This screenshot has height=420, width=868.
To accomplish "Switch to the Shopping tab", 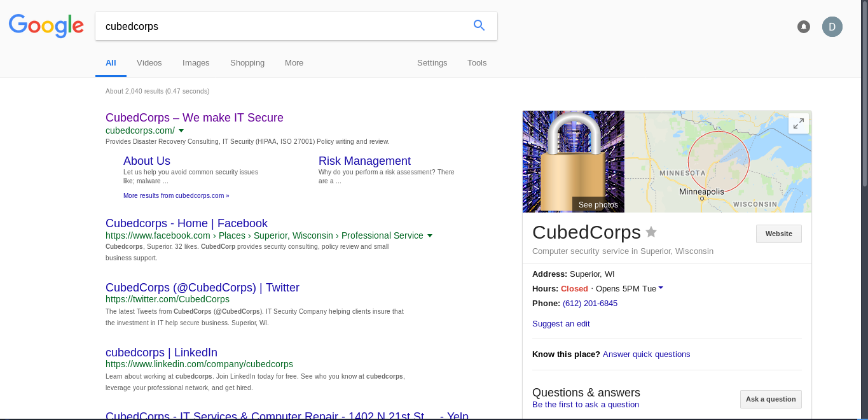I will coord(247,63).
